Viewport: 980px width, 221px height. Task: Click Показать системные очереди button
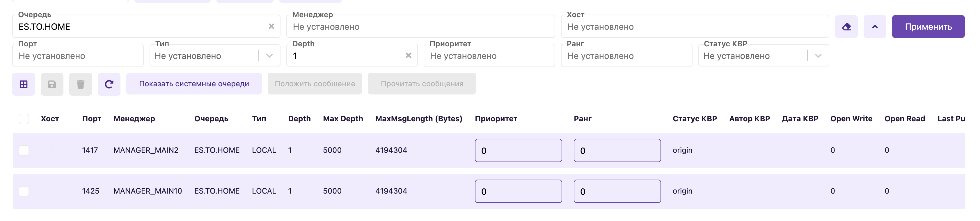[194, 84]
